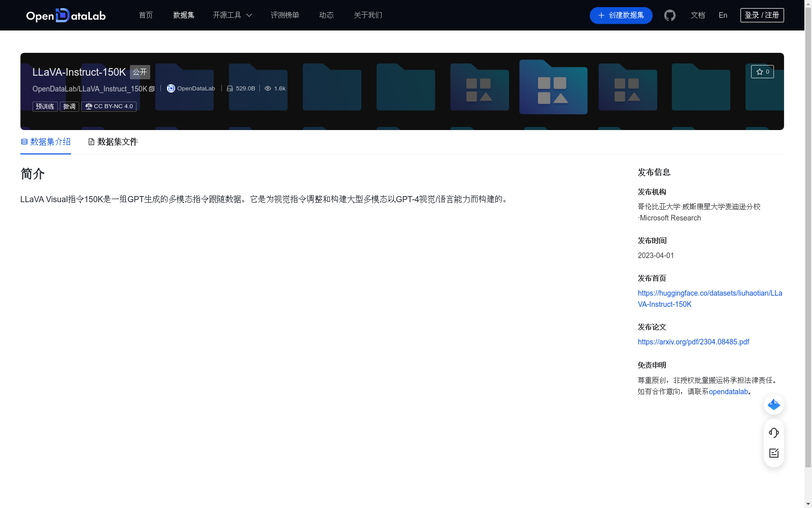812x508 pixels.
Task: Select the 数据集介绍 tab
Action: coord(46,142)
